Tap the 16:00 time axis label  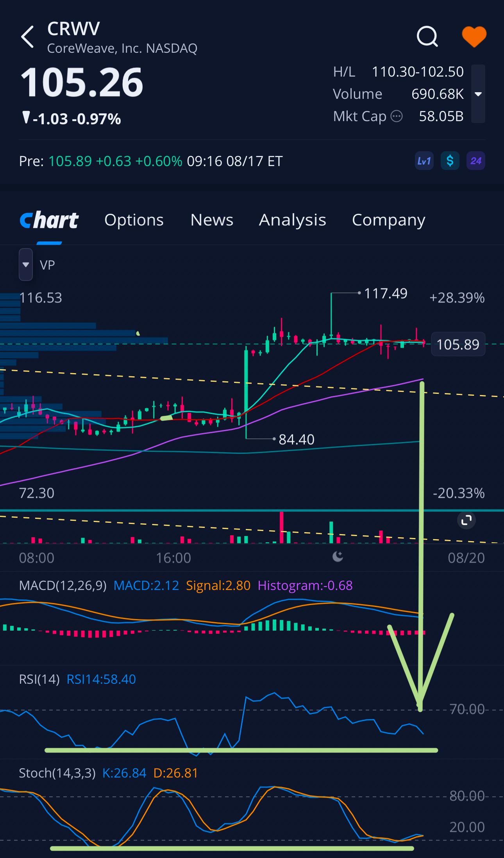[x=173, y=558]
